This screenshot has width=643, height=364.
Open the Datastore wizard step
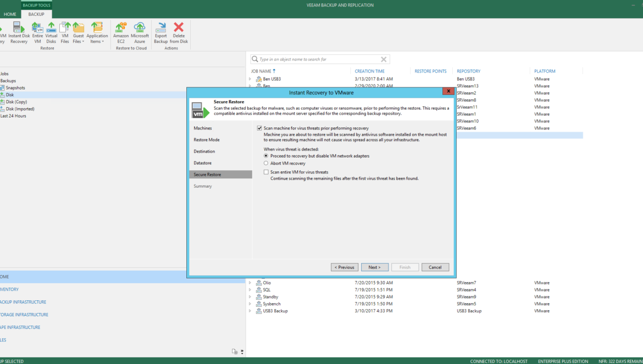click(x=203, y=163)
